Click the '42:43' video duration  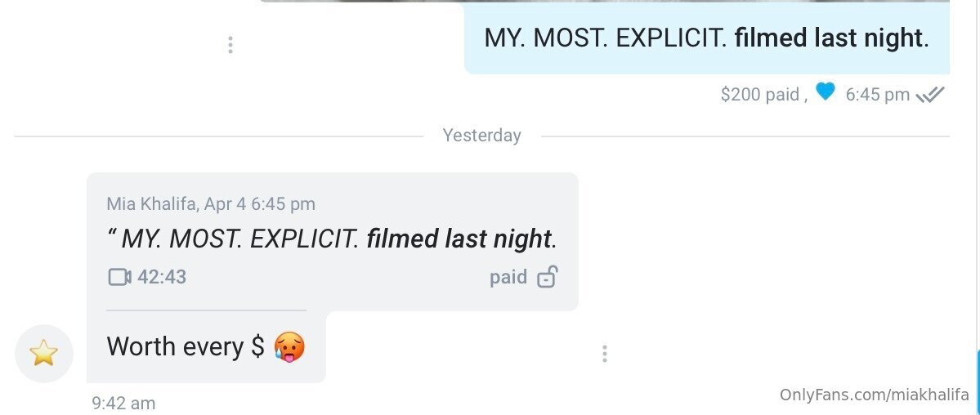tap(162, 278)
